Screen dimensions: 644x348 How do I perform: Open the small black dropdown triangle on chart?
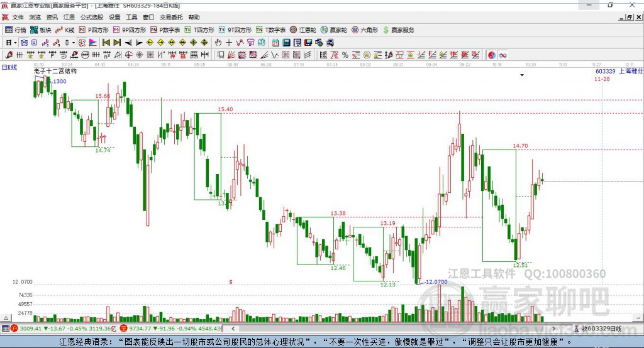(522, 75)
